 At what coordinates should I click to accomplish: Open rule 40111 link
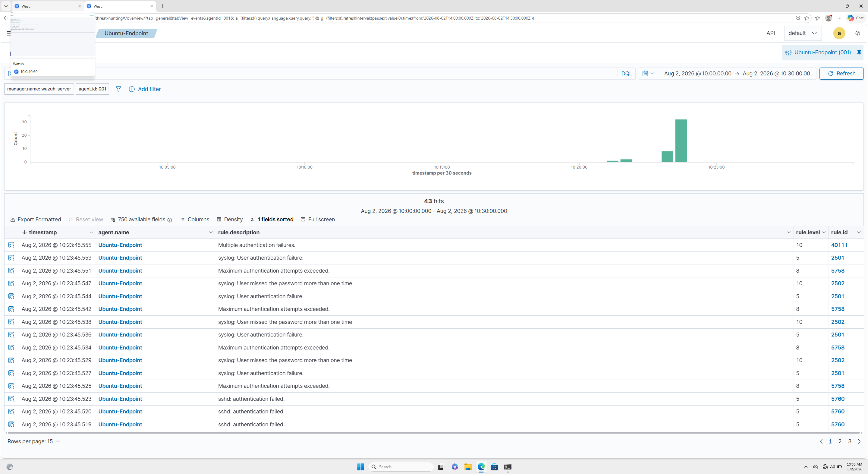click(x=839, y=245)
